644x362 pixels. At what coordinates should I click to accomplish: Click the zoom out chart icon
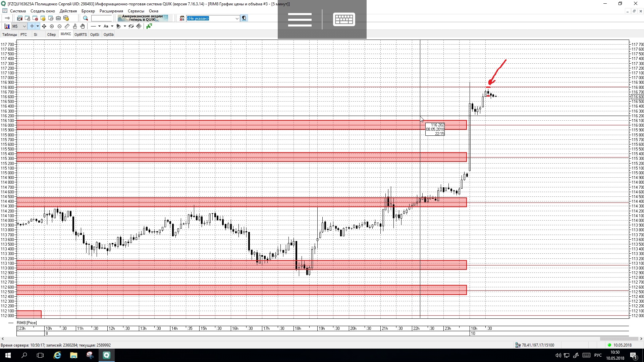coord(59,26)
